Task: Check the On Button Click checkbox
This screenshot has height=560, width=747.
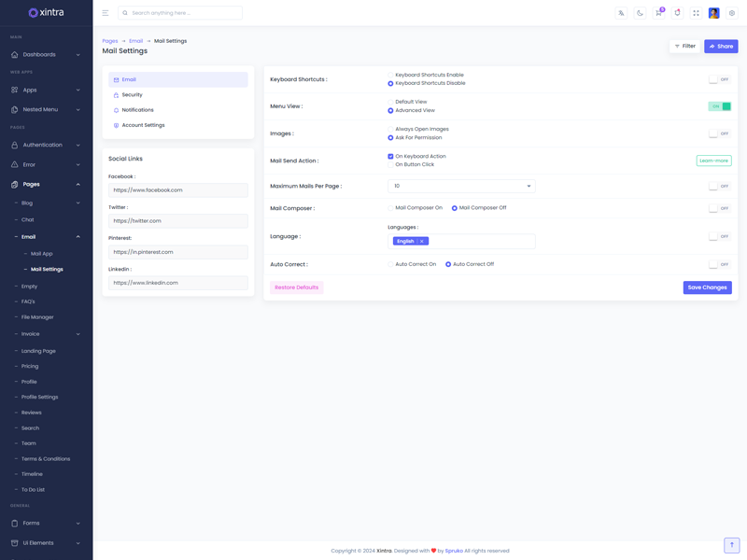Action: click(390, 165)
